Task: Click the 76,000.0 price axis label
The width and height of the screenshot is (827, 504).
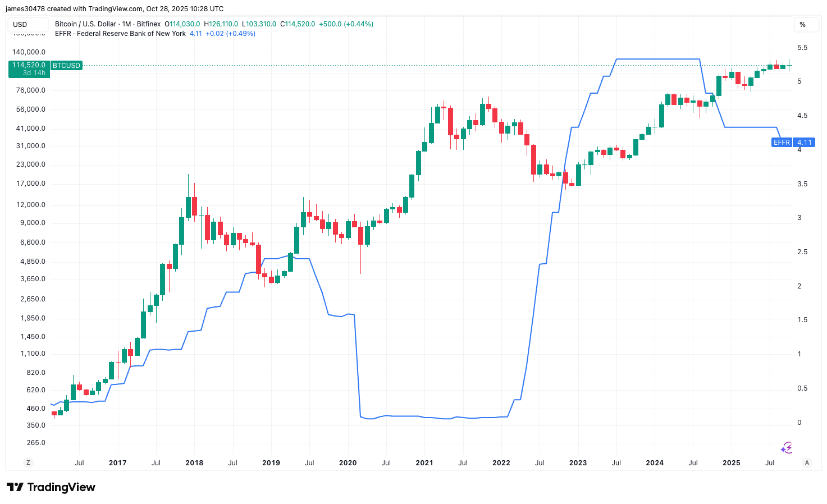Action: [x=30, y=90]
